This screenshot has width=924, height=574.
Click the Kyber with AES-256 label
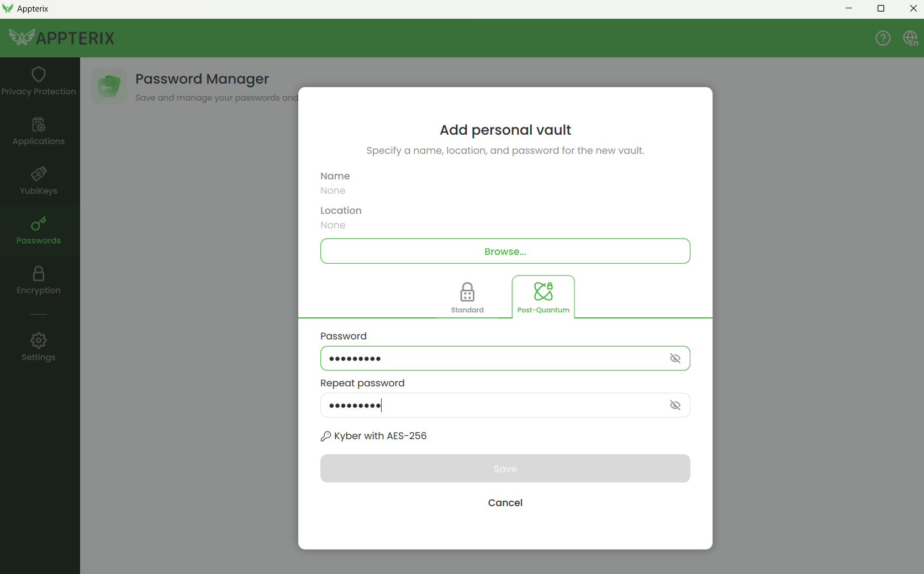380,436
